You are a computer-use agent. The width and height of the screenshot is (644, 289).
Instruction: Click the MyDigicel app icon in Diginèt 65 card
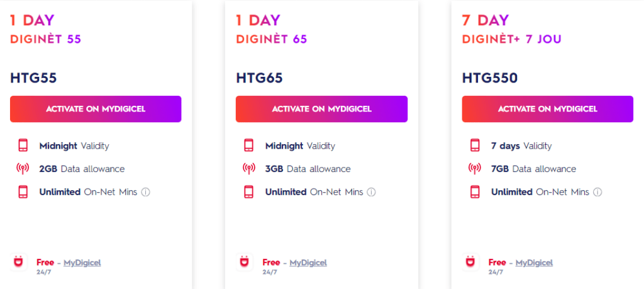pos(245,262)
